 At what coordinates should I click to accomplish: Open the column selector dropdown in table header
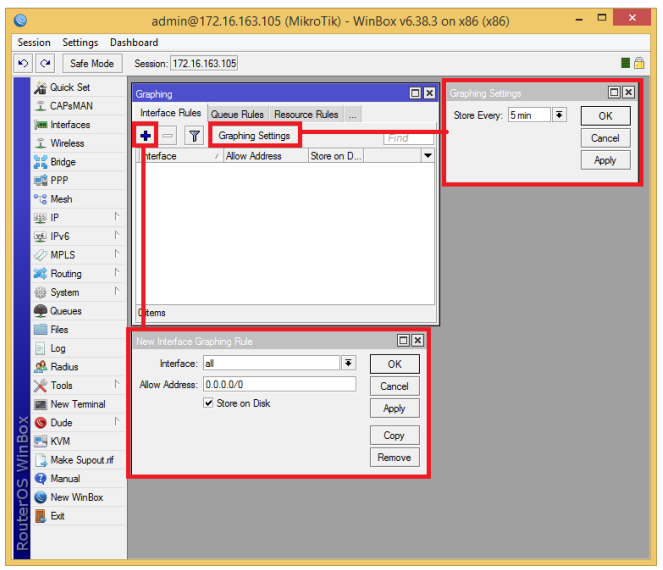428,156
